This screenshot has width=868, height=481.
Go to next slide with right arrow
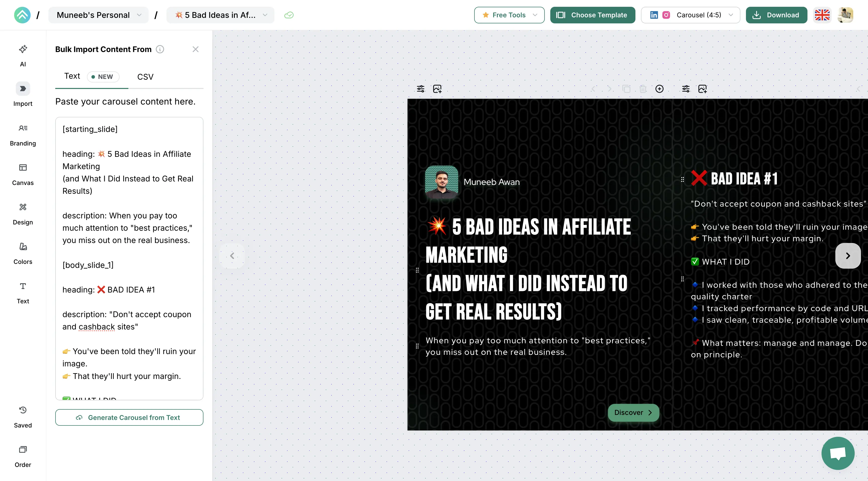[x=848, y=256]
